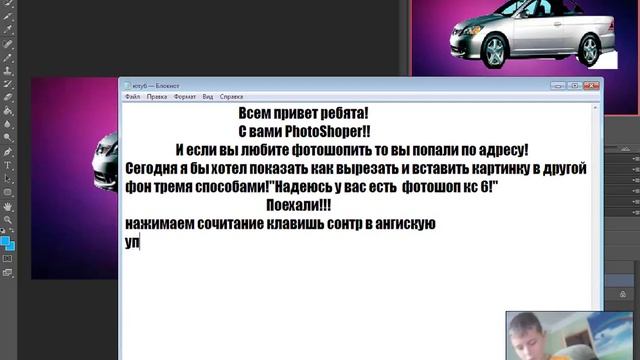Select the Healing Brush tool
This screenshot has height=360, width=640.
[x=7, y=44]
